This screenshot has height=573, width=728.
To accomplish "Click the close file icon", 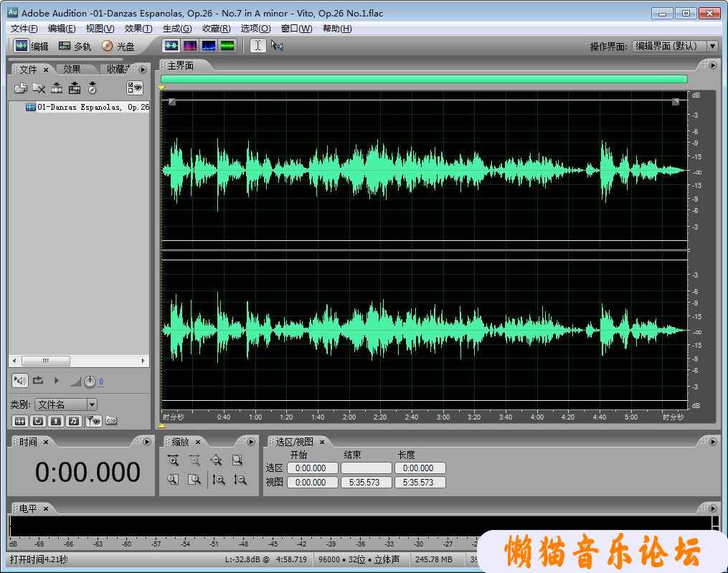I will (x=39, y=87).
